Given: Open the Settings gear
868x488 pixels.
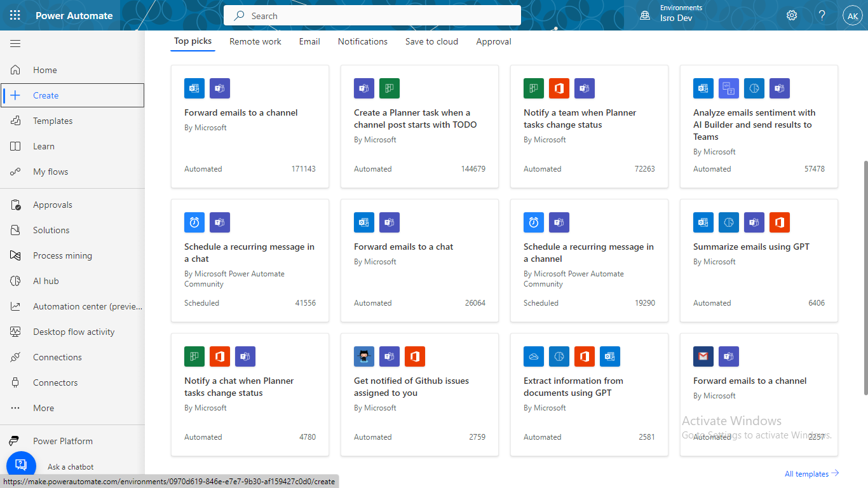Looking at the screenshot, I should coord(791,15).
